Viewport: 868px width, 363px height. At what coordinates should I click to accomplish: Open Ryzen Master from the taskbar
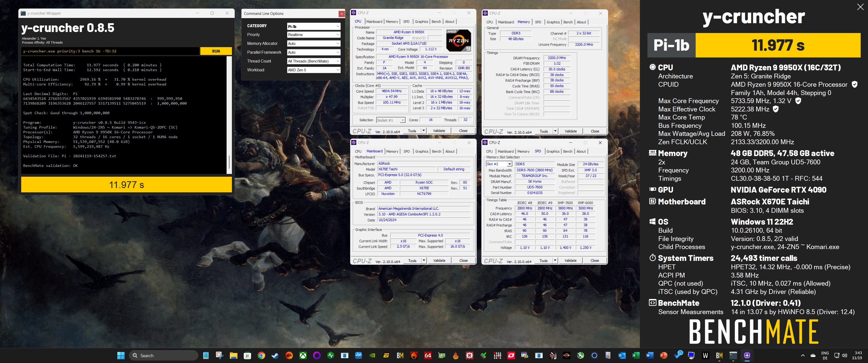(567, 355)
